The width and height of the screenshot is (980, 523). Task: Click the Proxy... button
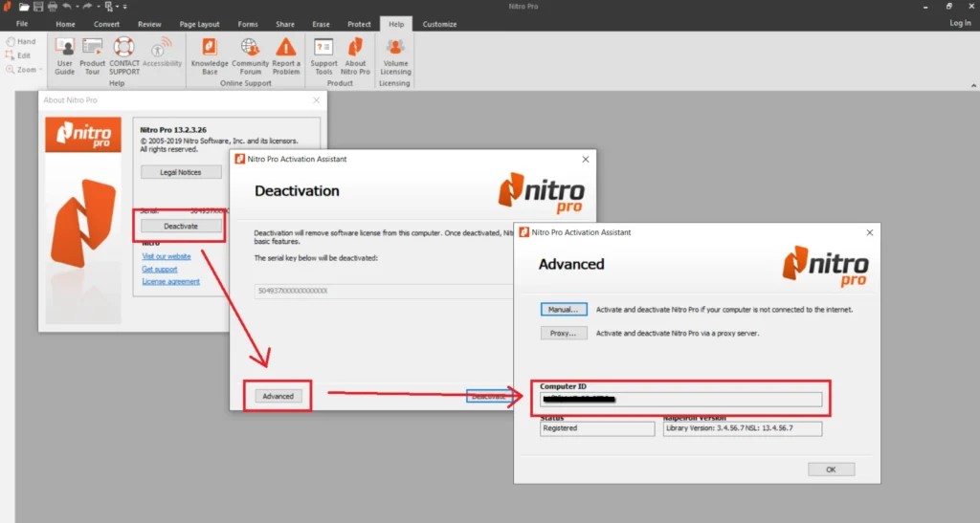tap(564, 334)
